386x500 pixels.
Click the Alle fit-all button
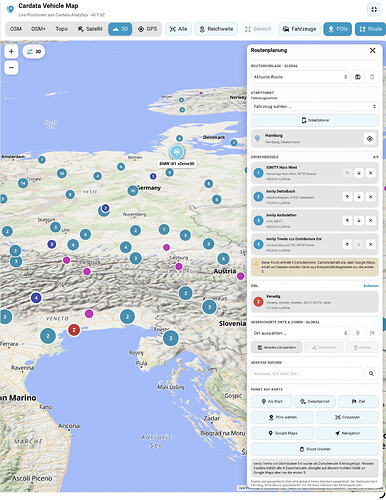point(178,29)
